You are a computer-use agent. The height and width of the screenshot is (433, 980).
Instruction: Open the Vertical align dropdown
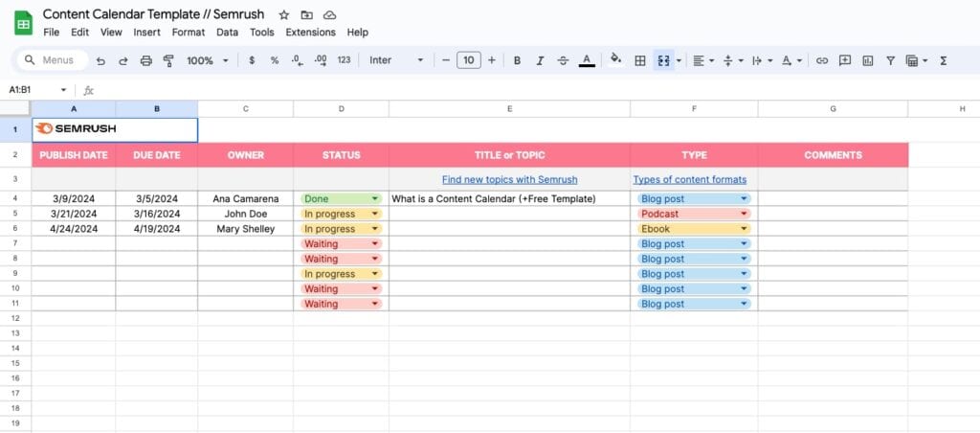pyautogui.click(x=732, y=60)
